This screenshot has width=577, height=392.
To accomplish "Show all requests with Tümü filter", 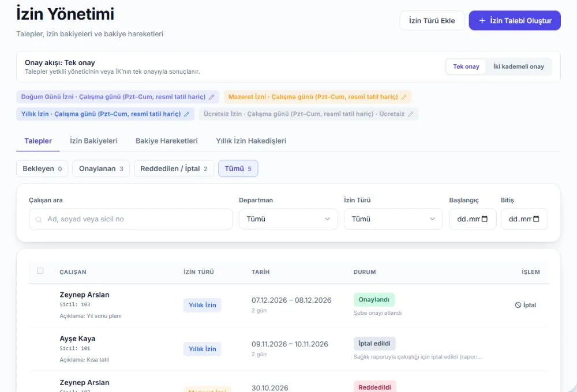I will pyautogui.click(x=238, y=168).
